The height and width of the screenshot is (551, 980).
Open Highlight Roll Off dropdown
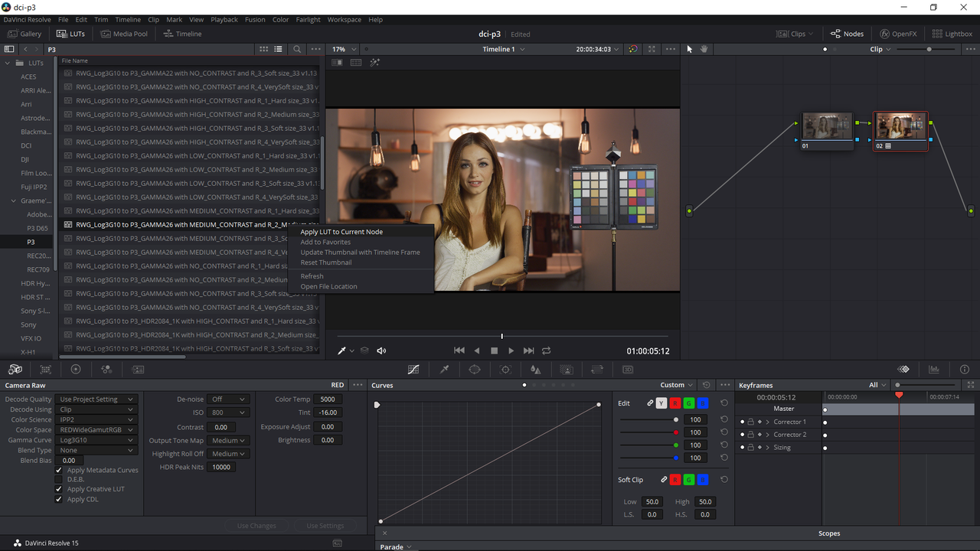click(x=228, y=454)
